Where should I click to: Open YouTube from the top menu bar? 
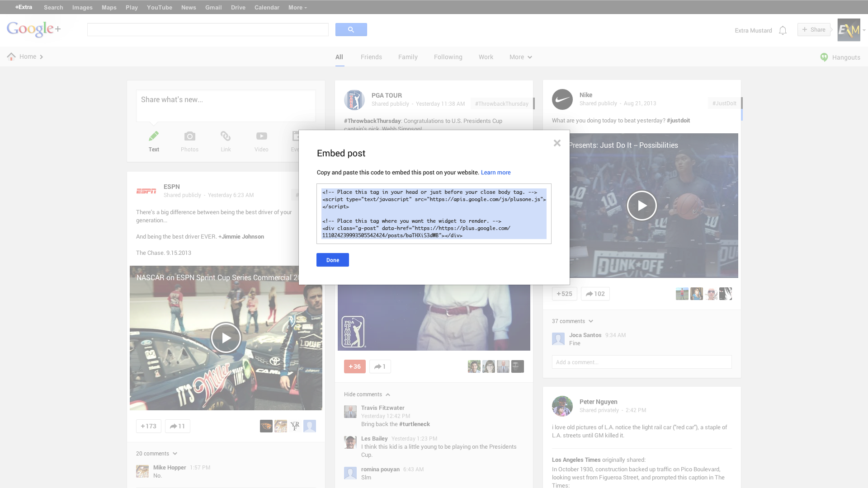tap(159, 7)
